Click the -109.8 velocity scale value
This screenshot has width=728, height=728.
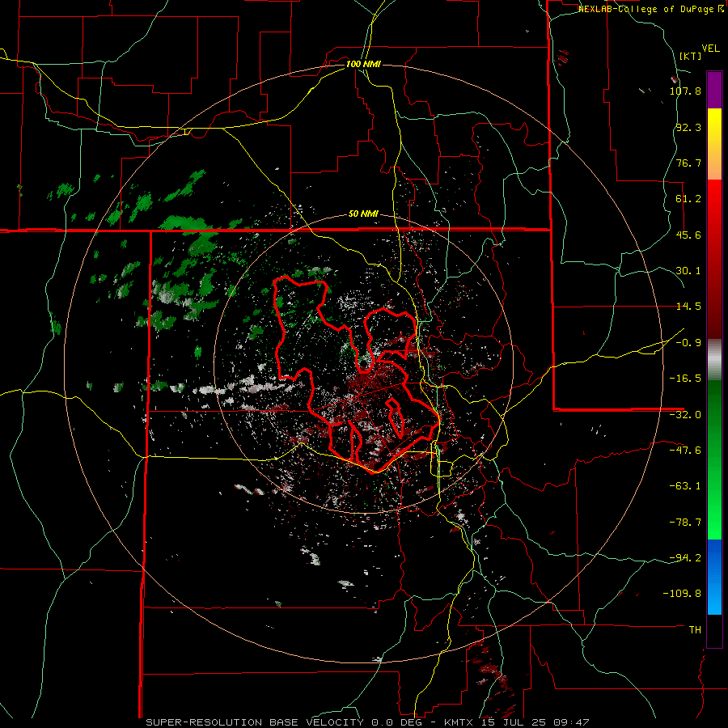coord(682,594)
